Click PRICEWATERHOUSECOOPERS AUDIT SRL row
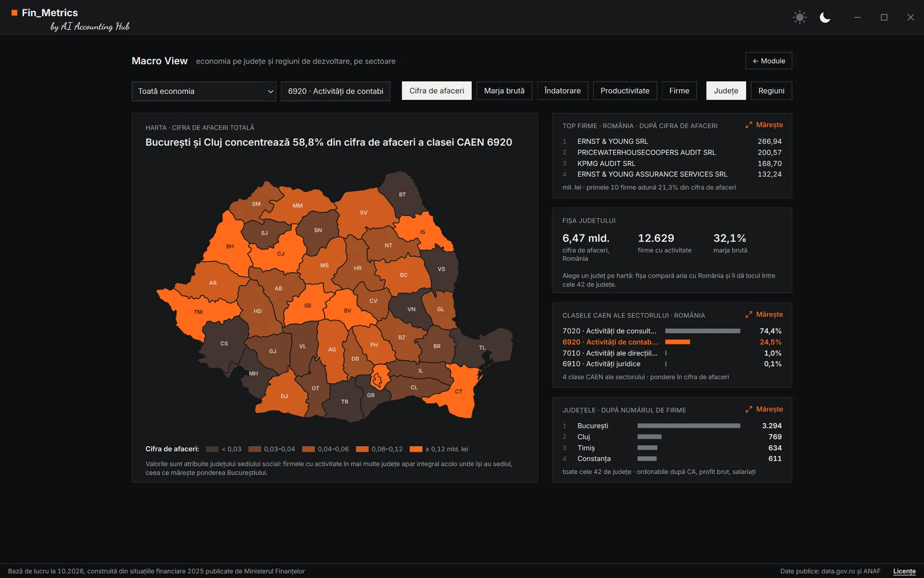The image size is (924, 578). click(672, 152)
